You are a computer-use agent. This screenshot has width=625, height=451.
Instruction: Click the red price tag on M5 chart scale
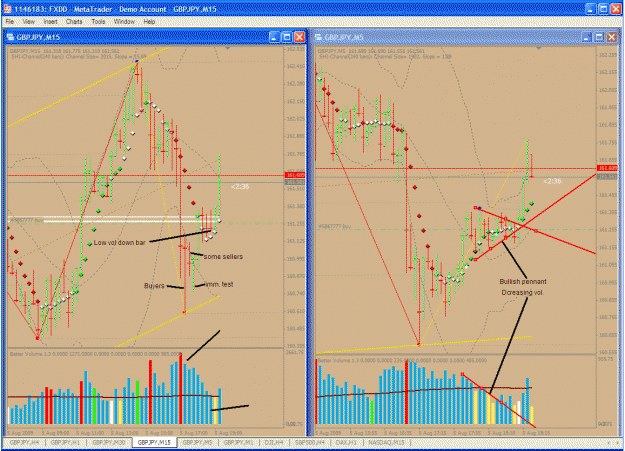[x=606, y=168]
